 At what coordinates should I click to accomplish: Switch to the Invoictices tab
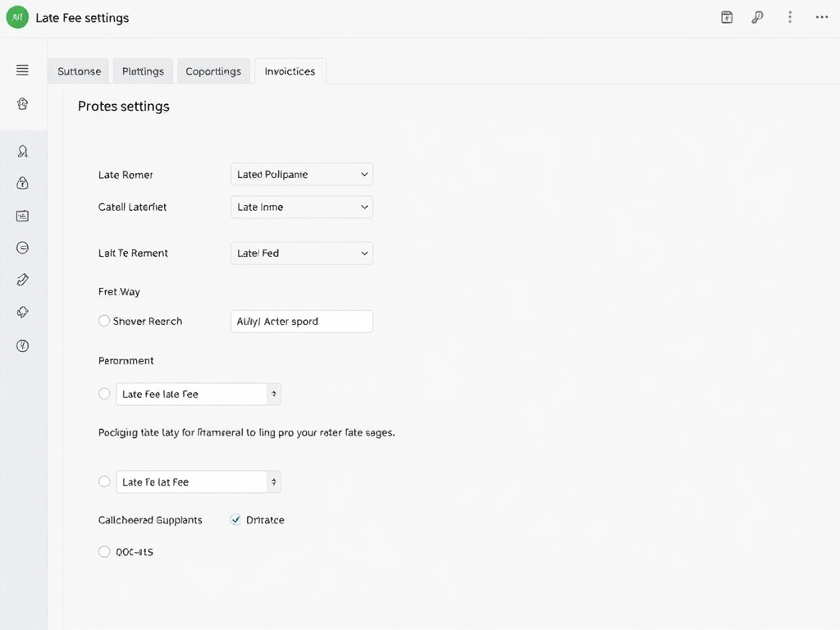(x=290, y=71)
